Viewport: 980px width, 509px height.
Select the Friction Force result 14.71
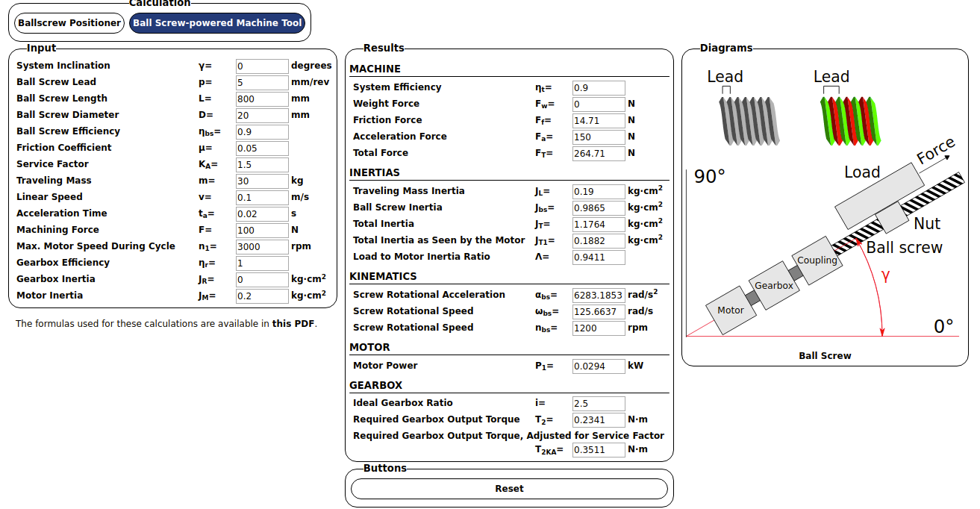[599, 121]
